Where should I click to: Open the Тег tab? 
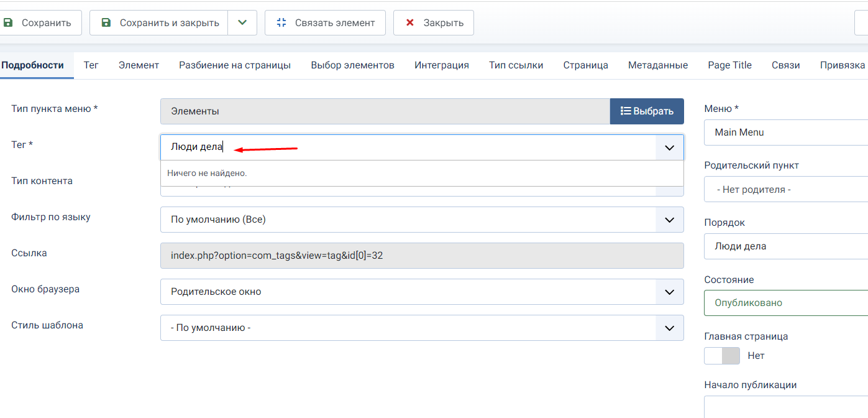click(x=91, y=65)
